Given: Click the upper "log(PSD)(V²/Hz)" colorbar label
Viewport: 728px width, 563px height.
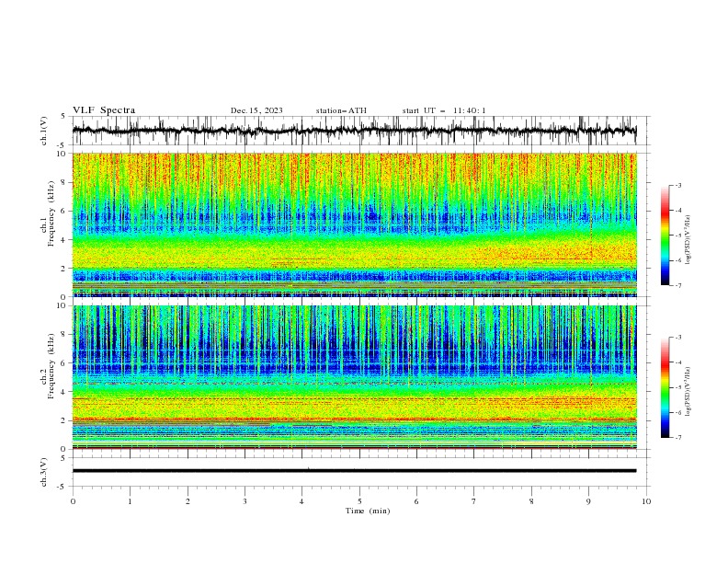Looking at the screenshot, I should [688, 239].
